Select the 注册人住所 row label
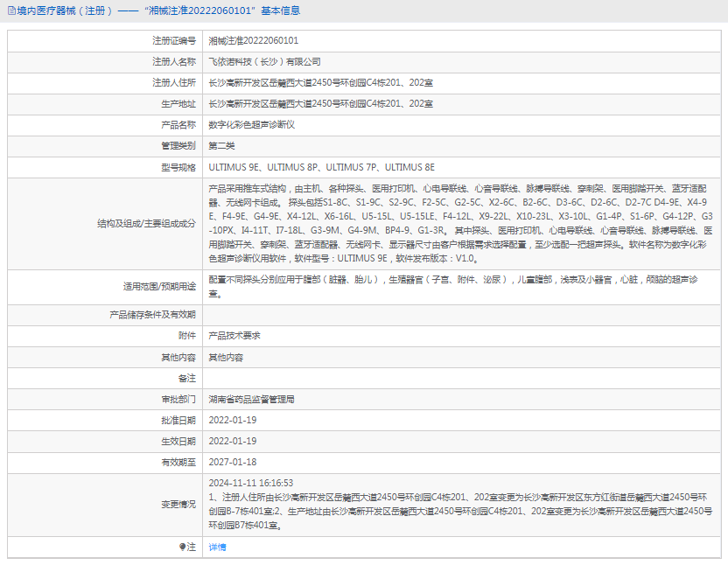The width and height of the screenshot is (728, 565). coord(174,82)
